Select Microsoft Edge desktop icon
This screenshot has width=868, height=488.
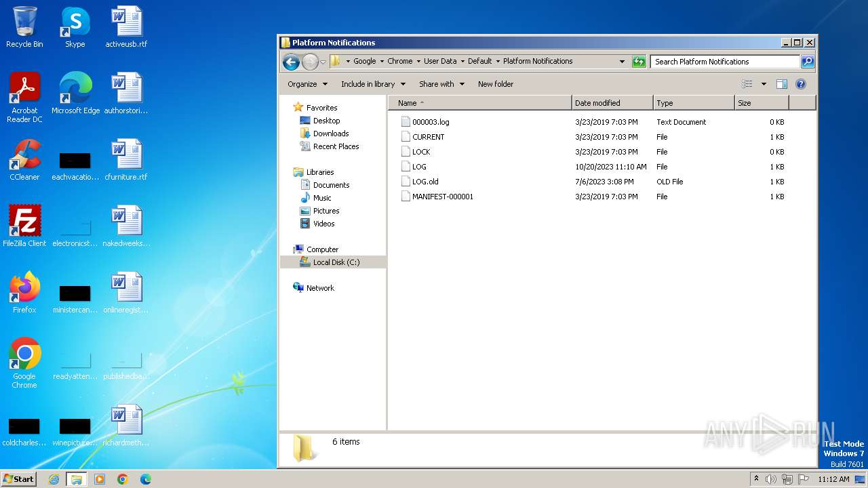coord(75,94)
